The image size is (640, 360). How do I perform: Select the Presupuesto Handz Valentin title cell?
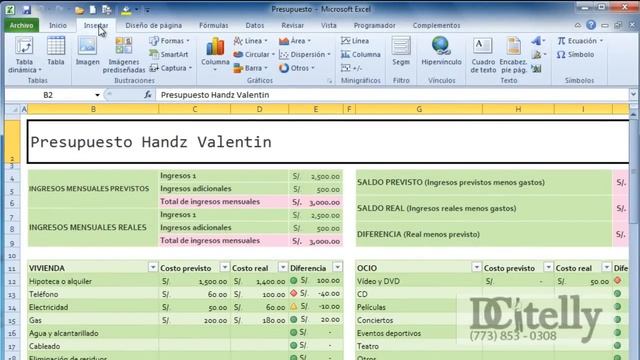click(328, 142)
